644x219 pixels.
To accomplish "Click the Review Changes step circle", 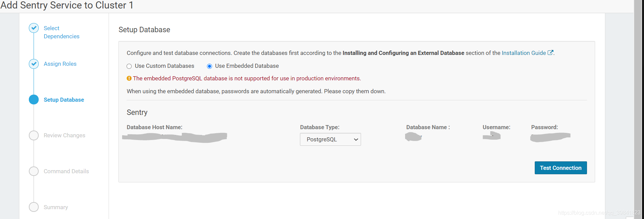I will (x=34, y=135).
